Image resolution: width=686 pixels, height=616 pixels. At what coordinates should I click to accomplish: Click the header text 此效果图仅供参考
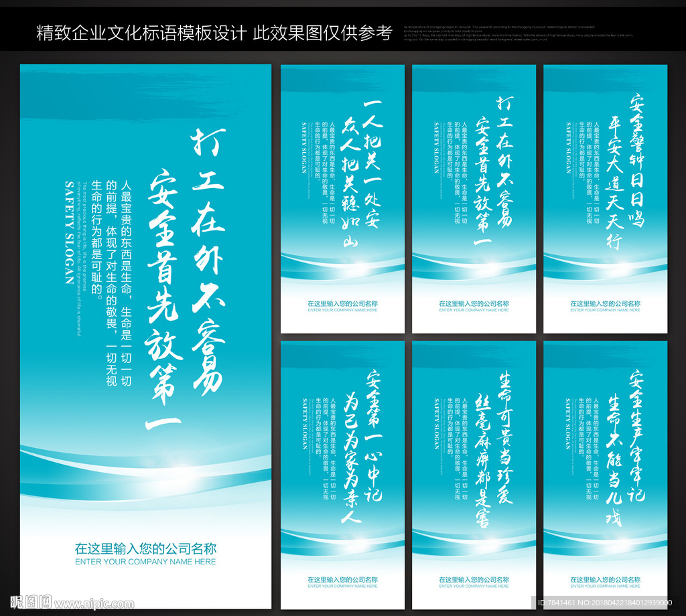coord(322,33)
